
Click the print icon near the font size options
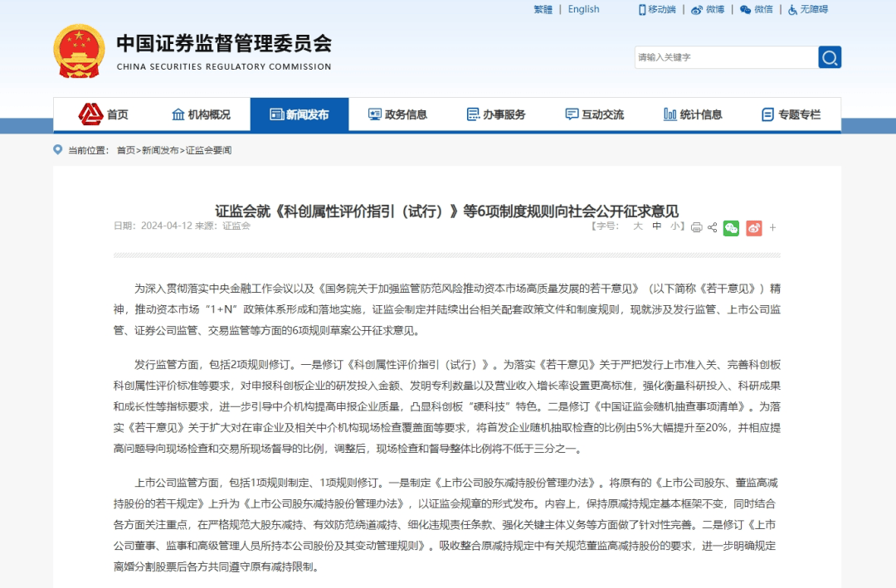(698, 227)
